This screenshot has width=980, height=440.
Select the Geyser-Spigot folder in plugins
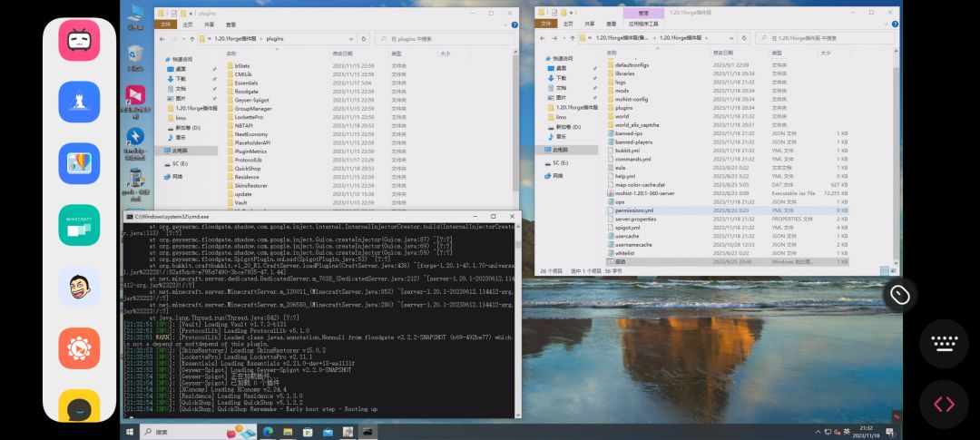click(x=251, y=100)
